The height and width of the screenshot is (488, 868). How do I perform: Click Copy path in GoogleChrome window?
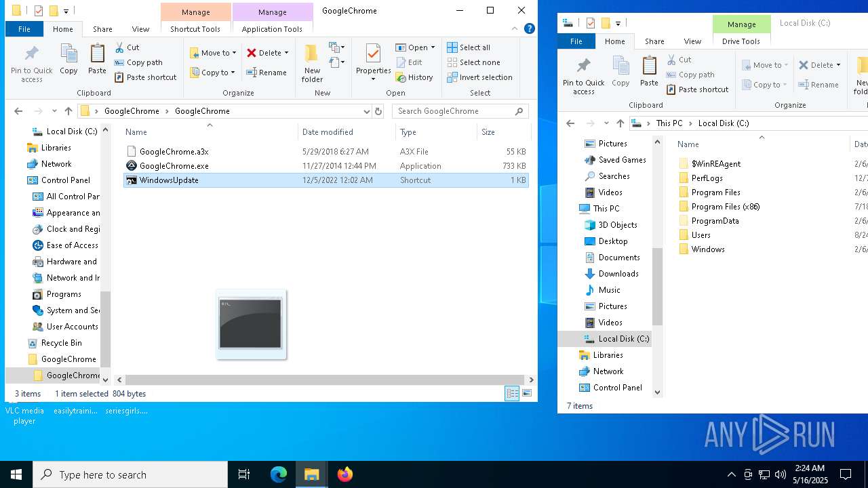pos(138,62)
